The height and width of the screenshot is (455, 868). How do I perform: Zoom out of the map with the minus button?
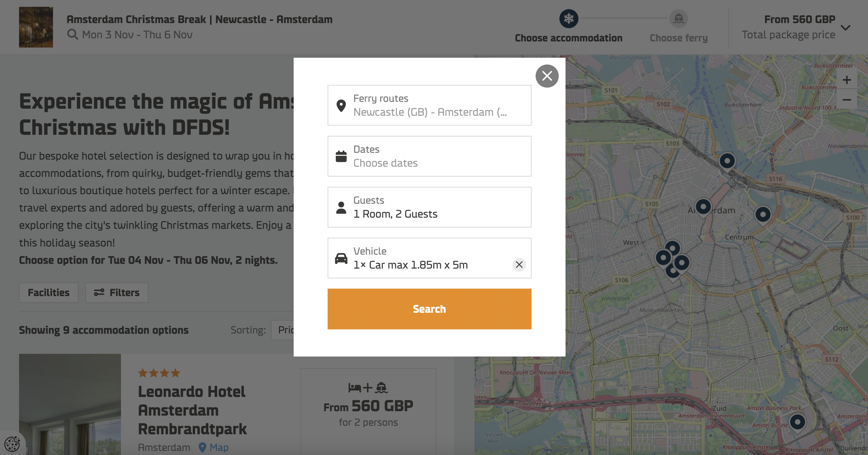tap(847, 99)
